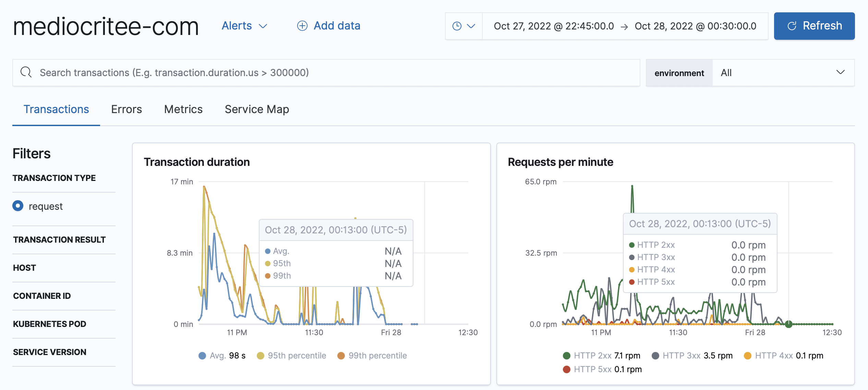Click the search magnifier icon
Image resolution: width=868 pixels, height=390 pixels.
coord(26,72)
